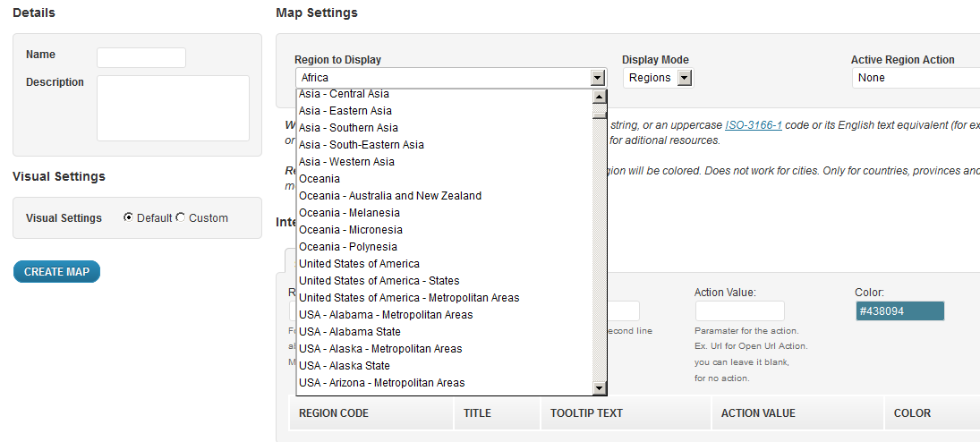The height and width of the screenshot is (442, 980).
Task: Choose the Custom visual settings option
Action: point(181,217)
